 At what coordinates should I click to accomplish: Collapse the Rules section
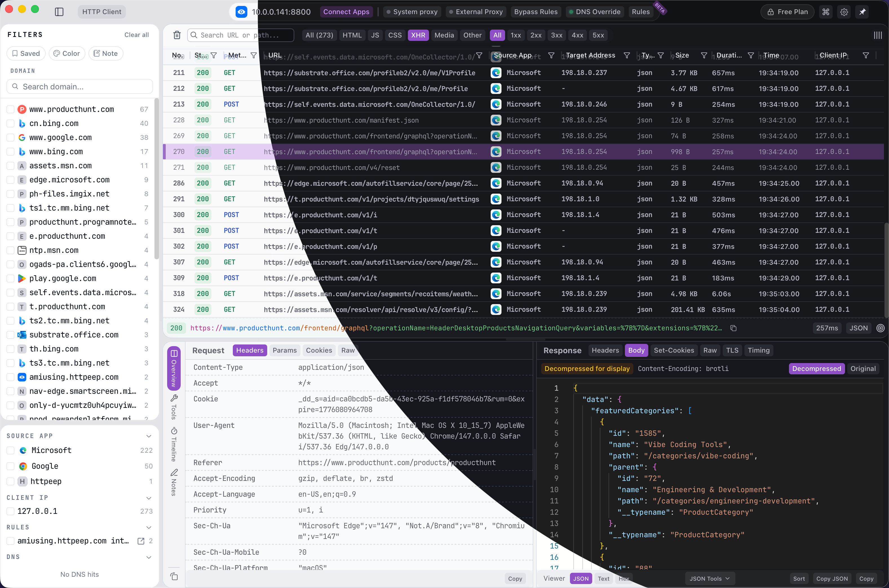149,527
